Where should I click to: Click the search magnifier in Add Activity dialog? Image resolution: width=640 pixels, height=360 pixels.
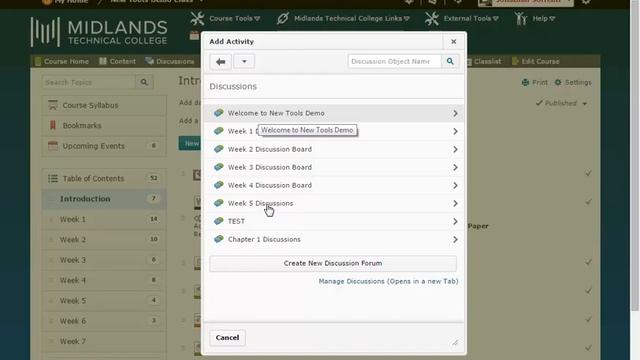tap(450, 62)
